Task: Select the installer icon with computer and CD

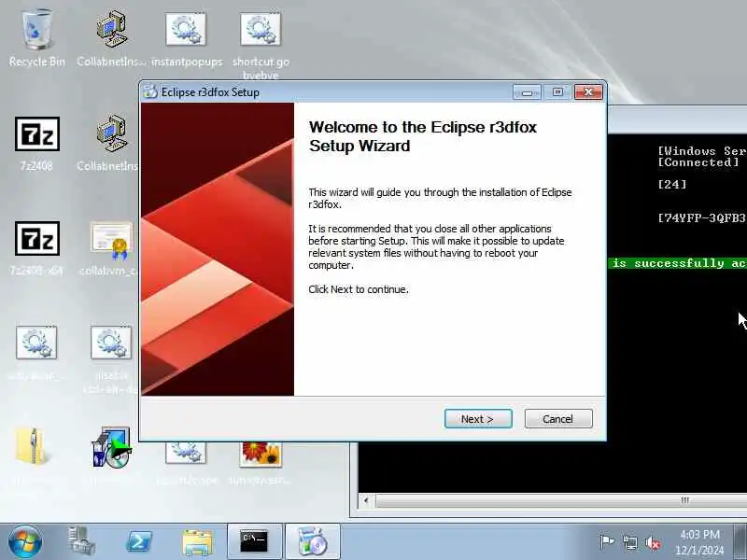Action: click(x=111, y=448)
